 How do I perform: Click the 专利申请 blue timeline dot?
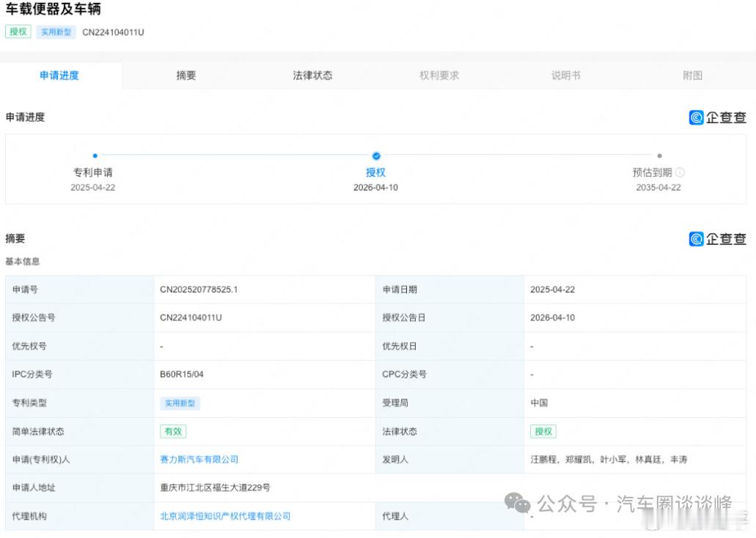coord(95,155)
